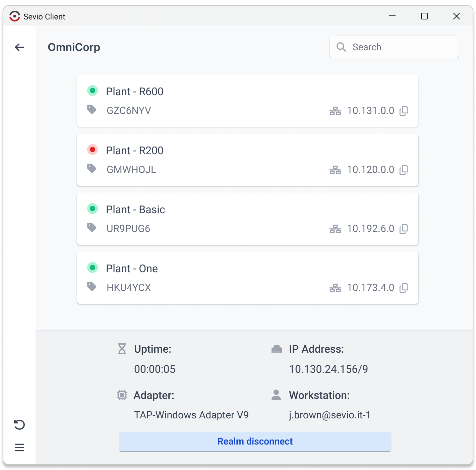Open the Plant - R600 card
Viewport: 476px width, 470px height.
coord(248,101)
